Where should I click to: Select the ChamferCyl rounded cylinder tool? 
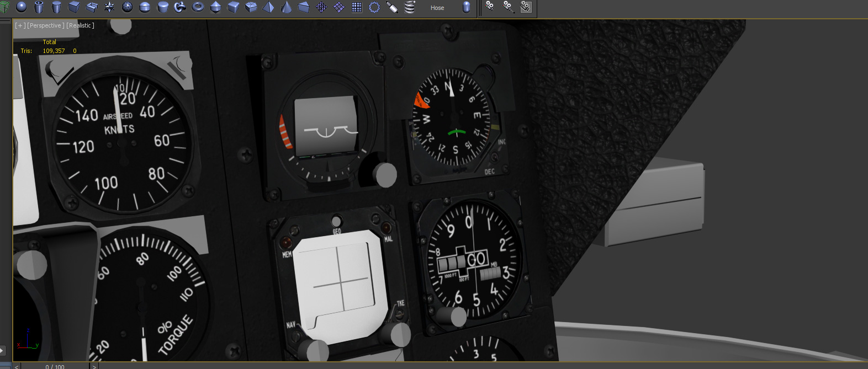(162, 7)
